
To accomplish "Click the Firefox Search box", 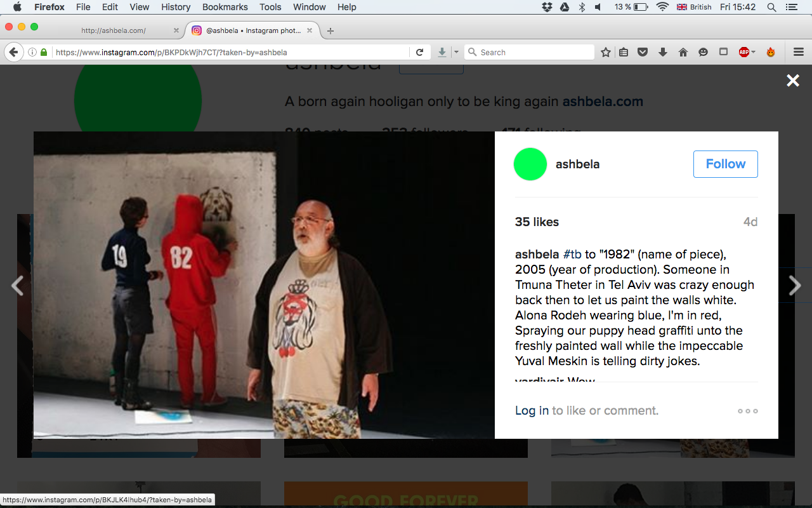I will (x=530, y=52).
